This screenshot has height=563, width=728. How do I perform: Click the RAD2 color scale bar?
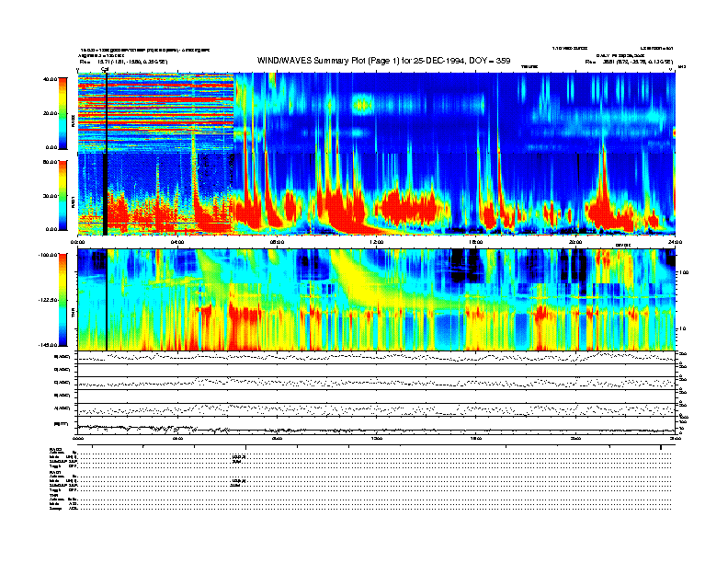(63, 113)
